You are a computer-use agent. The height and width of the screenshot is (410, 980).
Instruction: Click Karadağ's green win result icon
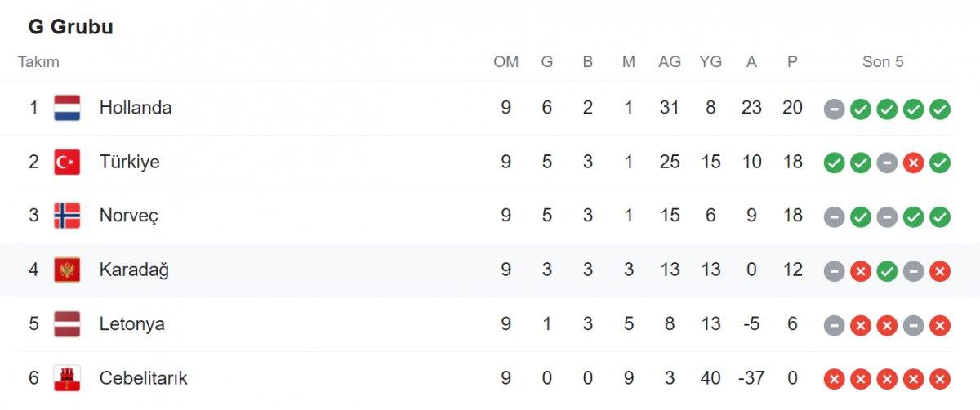[887, 270]
